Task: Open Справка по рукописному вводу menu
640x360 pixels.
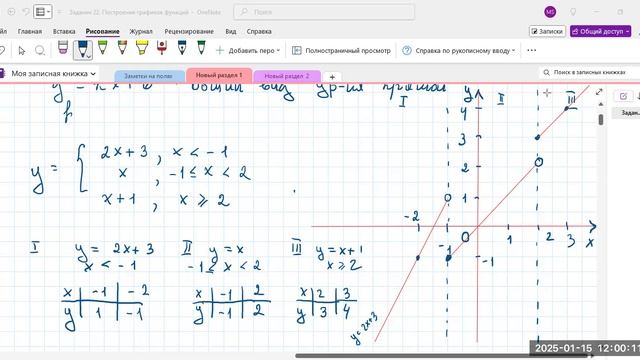Action: pyautogui.click(x=458, y=51)
